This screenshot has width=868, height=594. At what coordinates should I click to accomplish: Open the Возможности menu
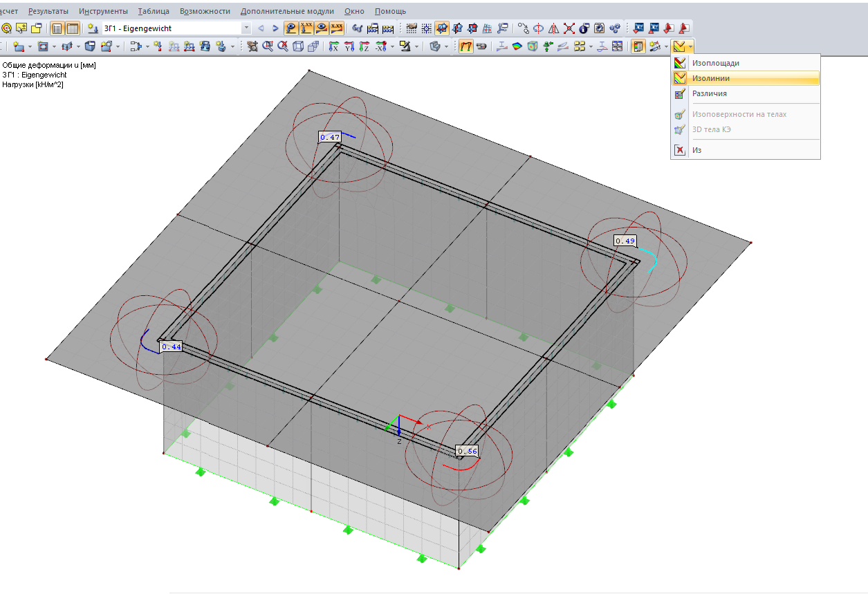[x=205, y=11]
